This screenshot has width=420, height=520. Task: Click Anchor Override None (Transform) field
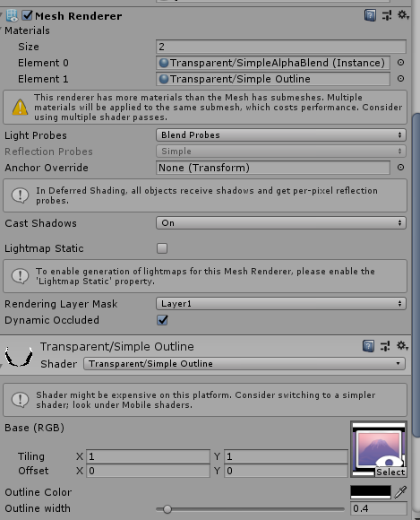[273, 168]
